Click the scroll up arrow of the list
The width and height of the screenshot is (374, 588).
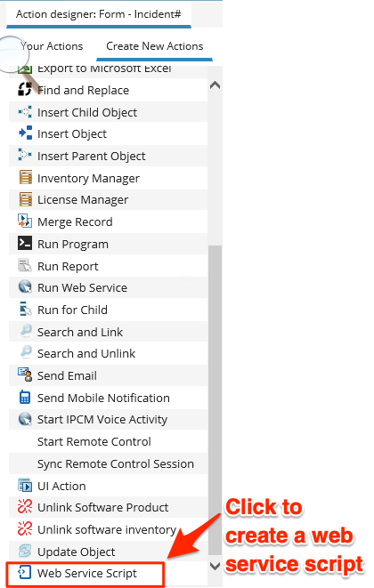[x=215, y=85]
